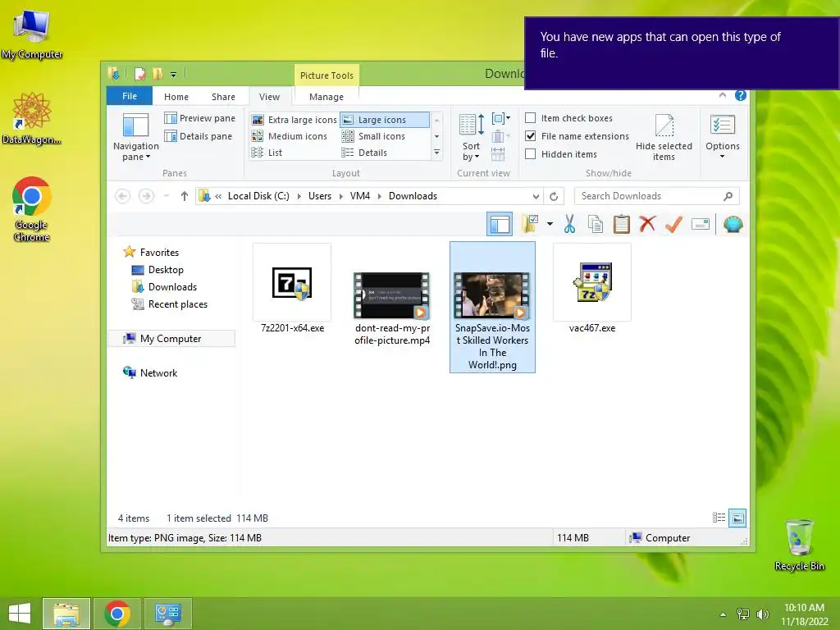The image size is (840, 630).
Task: Enable Item check boxes
Action: (x=531, y=118)
